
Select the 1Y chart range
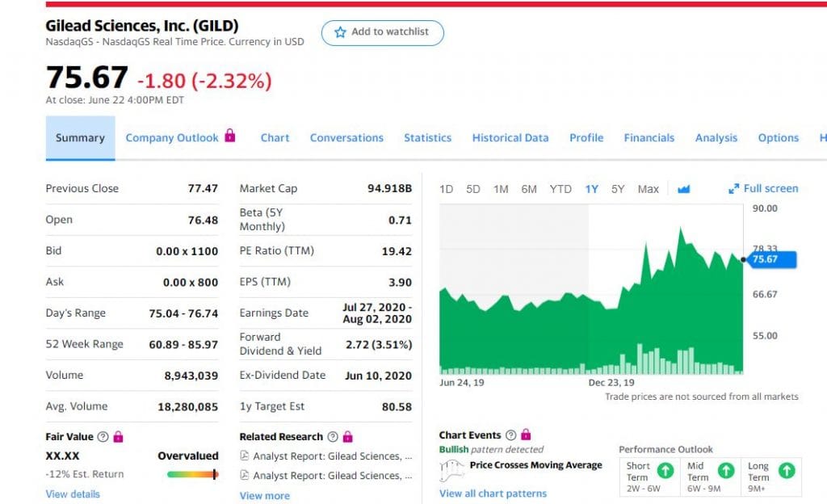(592, 189)
